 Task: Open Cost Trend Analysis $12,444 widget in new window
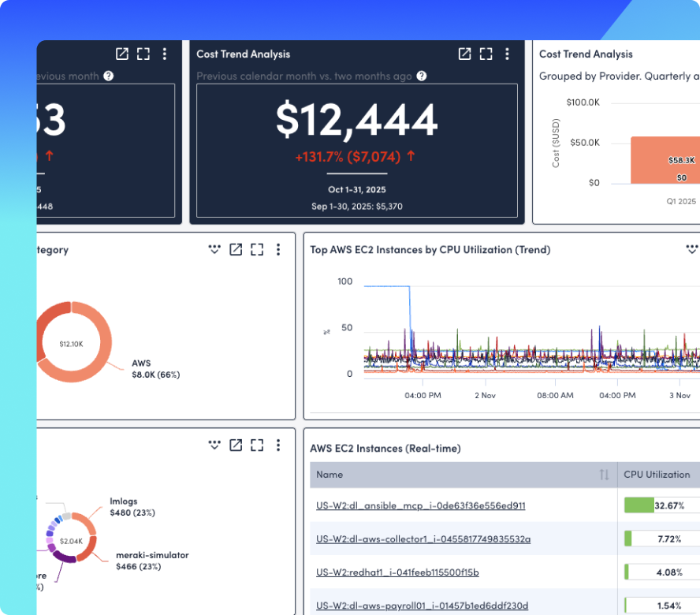click(x=465, y=54)
